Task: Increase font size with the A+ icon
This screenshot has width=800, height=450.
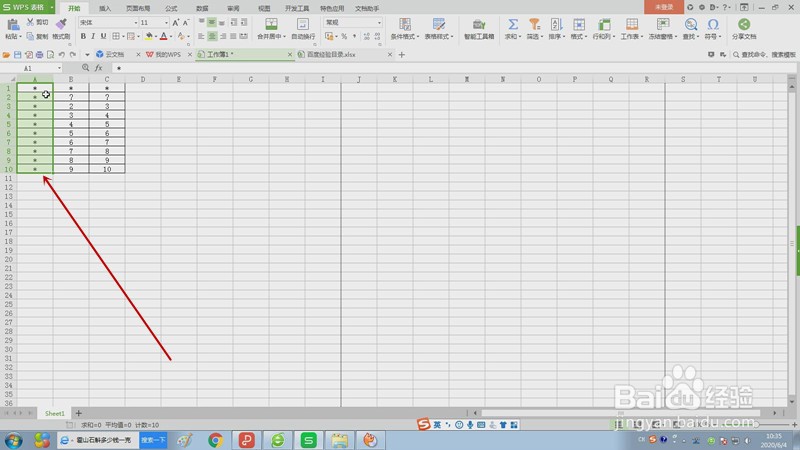Action: coord(176,22)
